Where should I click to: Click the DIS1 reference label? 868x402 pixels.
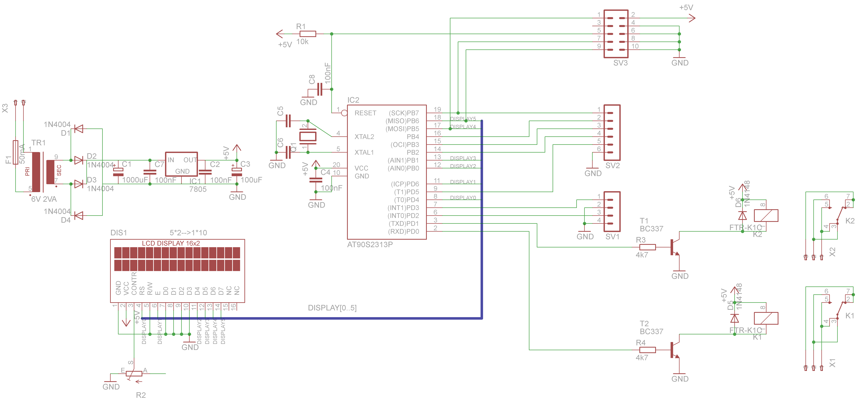(x=119, y=233)
